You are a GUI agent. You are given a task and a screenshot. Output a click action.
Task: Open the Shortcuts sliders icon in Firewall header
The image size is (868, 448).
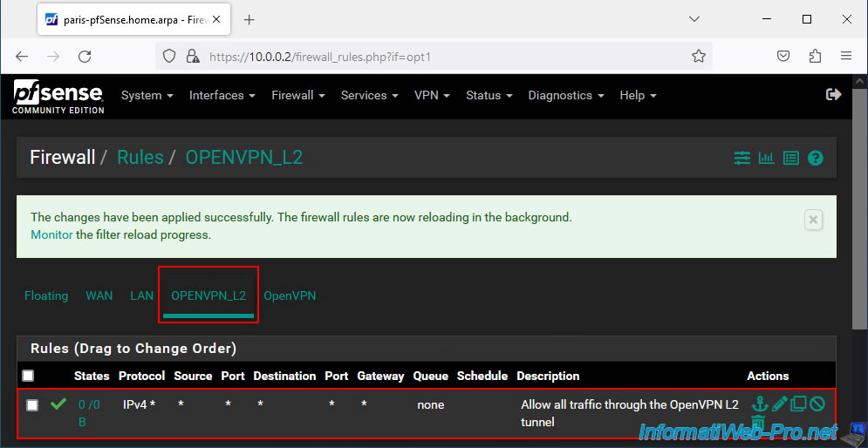point(742,158)
